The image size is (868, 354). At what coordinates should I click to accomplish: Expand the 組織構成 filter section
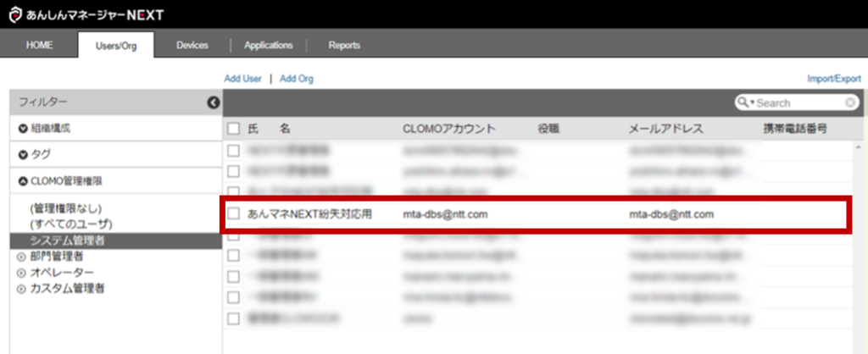(23, 129)
